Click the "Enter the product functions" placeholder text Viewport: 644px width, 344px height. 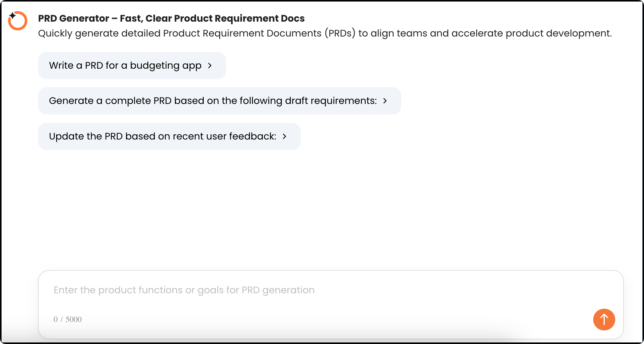184,290
